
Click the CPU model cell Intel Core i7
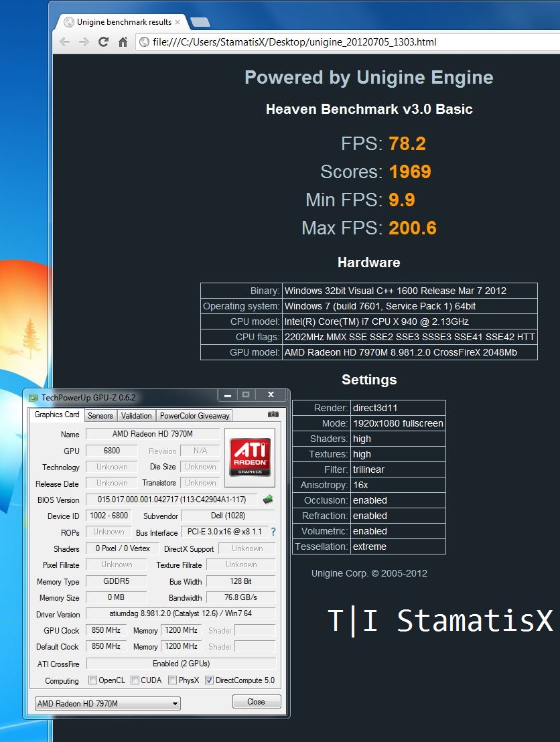(x=409, y=322)
